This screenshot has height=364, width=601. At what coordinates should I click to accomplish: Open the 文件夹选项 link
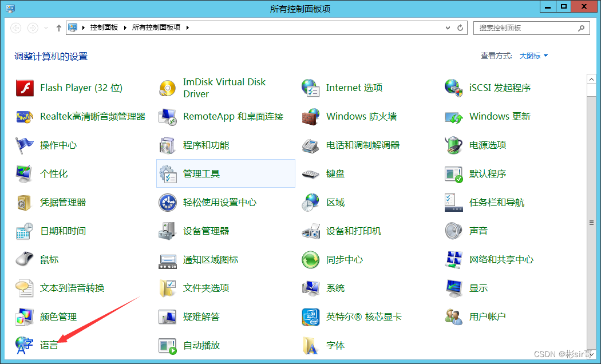pos(206,288)
